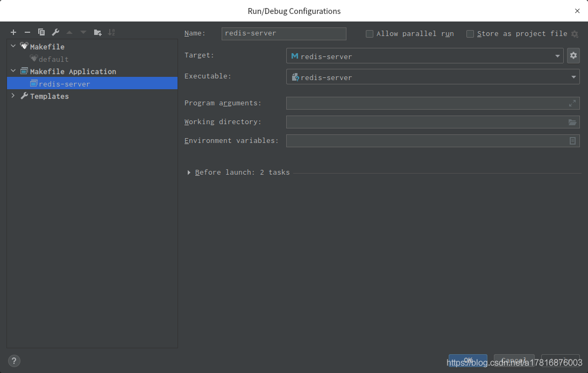Click the Add New Configuration plus icon
This screenshot has height=373, width=588.
pos(13,33)
